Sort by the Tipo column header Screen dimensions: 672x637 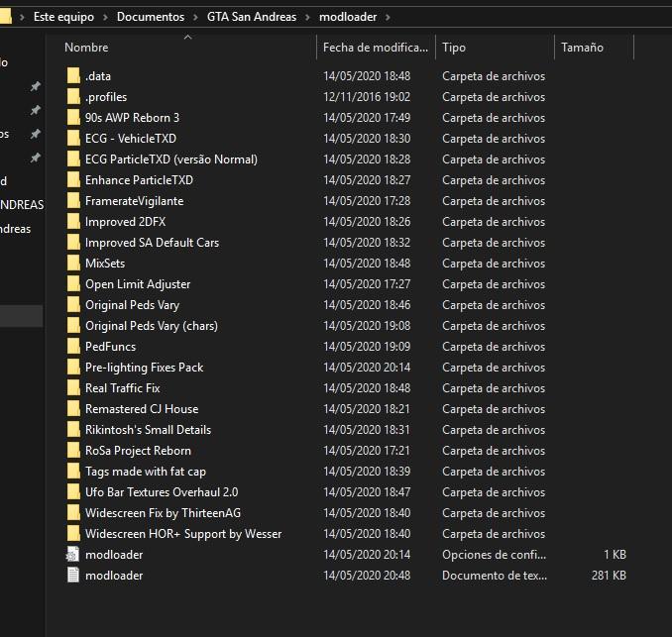point(495,48)
